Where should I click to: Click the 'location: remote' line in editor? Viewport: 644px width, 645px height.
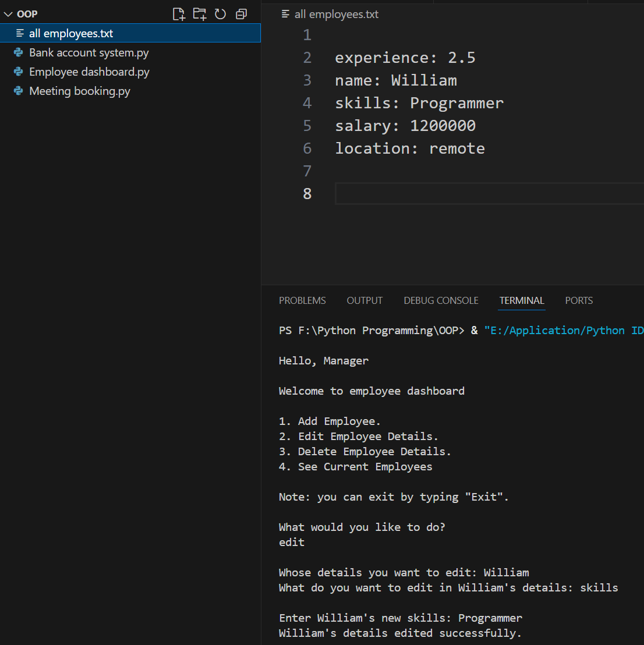pyautogui.click(x=409, y=148)
